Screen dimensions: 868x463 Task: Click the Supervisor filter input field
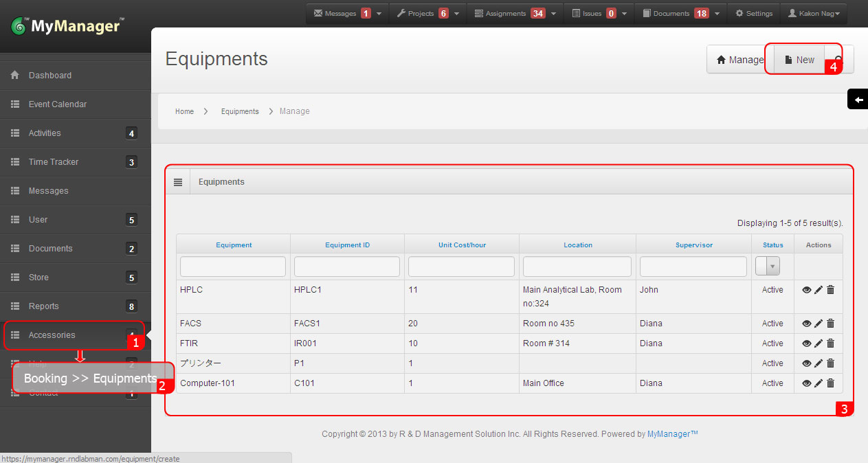click(693, 266)
